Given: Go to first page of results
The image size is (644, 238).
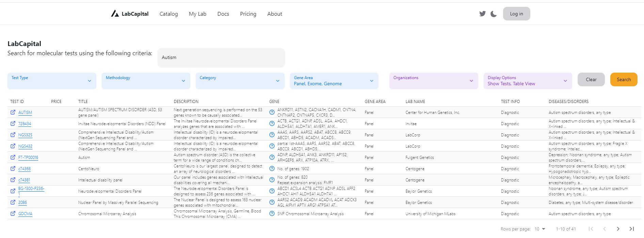Looking at the screenshot, I should [591, 229].
